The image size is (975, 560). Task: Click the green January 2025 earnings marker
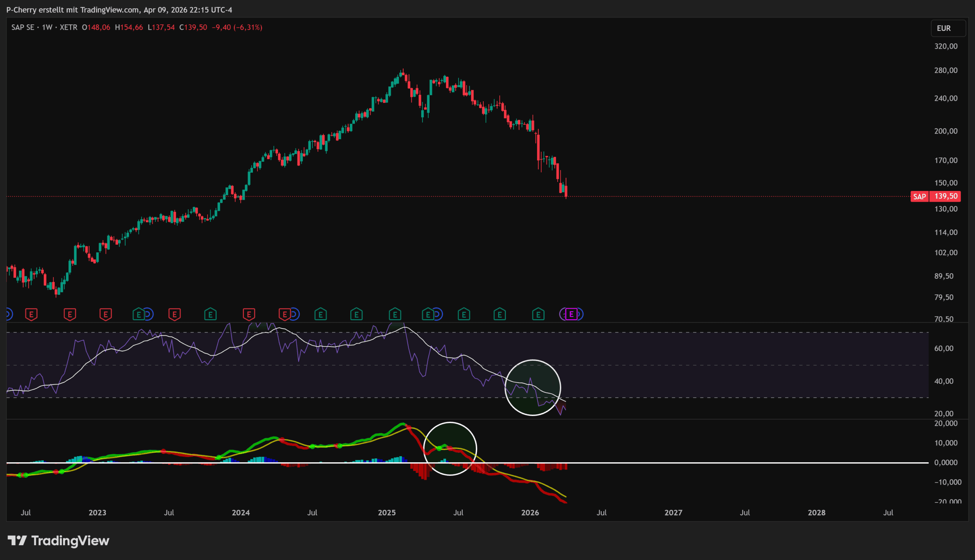(395, 315)
